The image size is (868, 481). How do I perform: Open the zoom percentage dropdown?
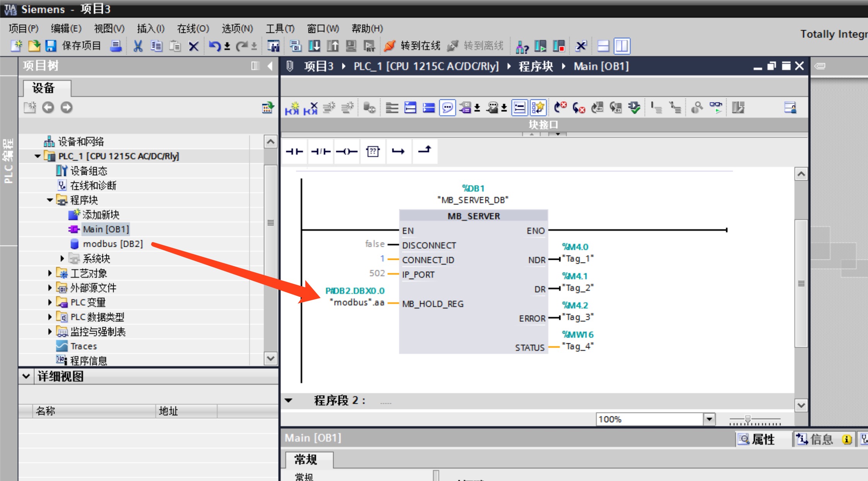pos(709,419)
